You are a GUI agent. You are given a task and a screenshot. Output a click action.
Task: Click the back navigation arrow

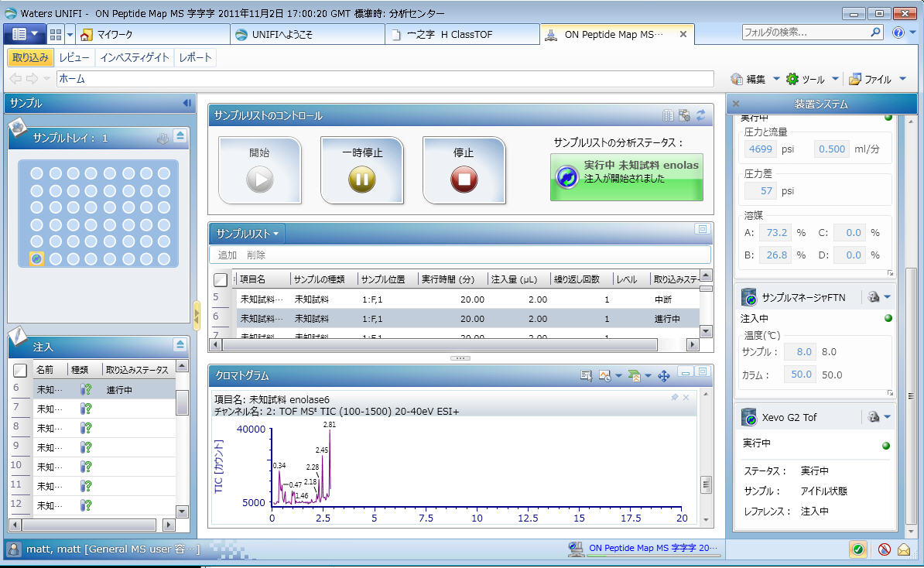(15, 78)
